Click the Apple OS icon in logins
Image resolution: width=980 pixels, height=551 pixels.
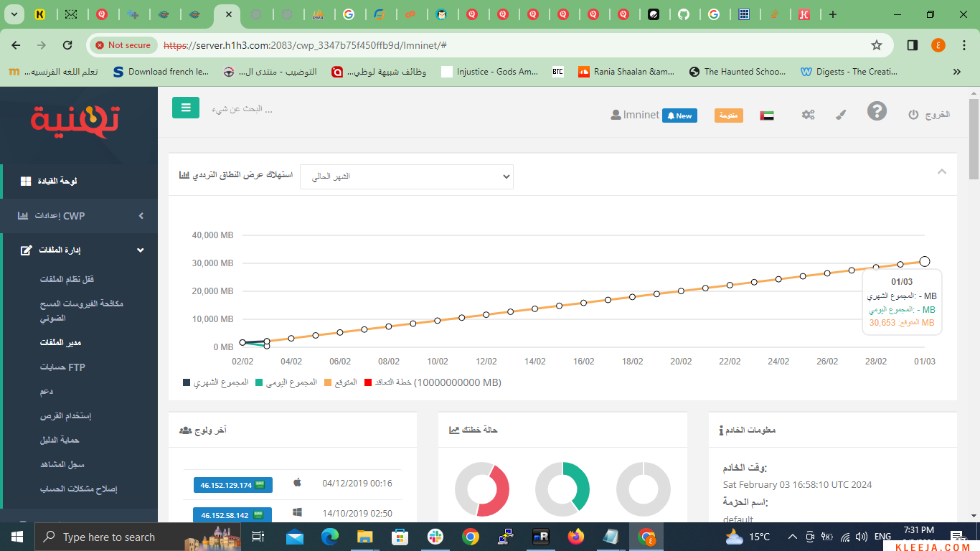[x=297, y=483]
